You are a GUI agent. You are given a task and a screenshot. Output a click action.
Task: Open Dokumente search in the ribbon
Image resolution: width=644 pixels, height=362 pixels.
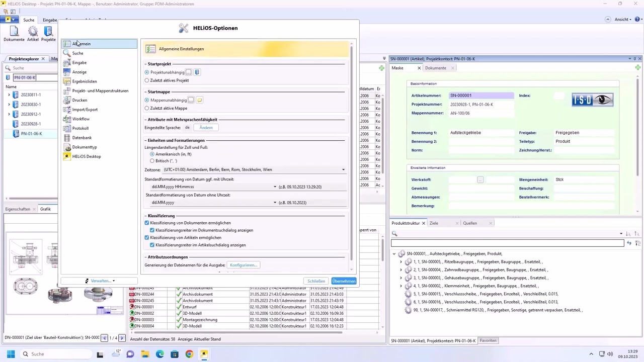click(x=14, y=34)
